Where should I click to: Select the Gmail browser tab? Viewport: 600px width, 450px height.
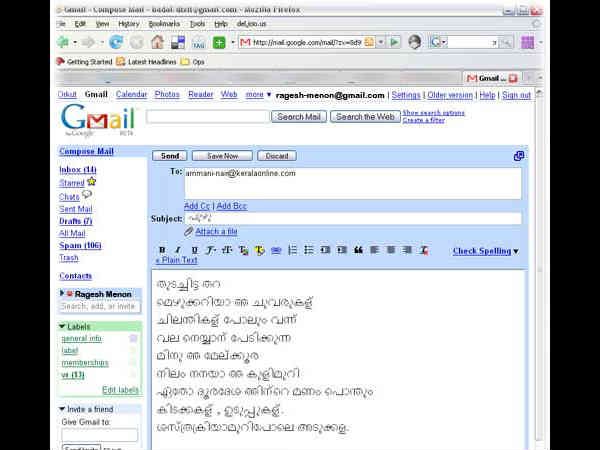(491, 78)
